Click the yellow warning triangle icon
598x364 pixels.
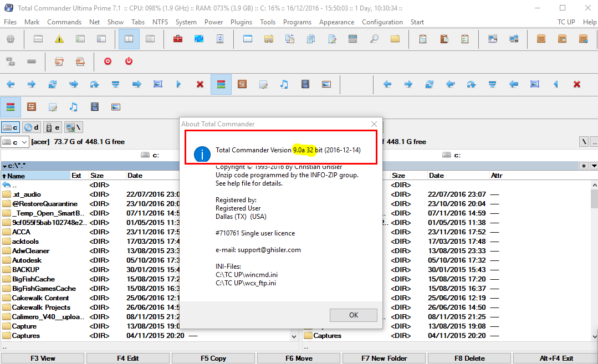tap(59, 39)
